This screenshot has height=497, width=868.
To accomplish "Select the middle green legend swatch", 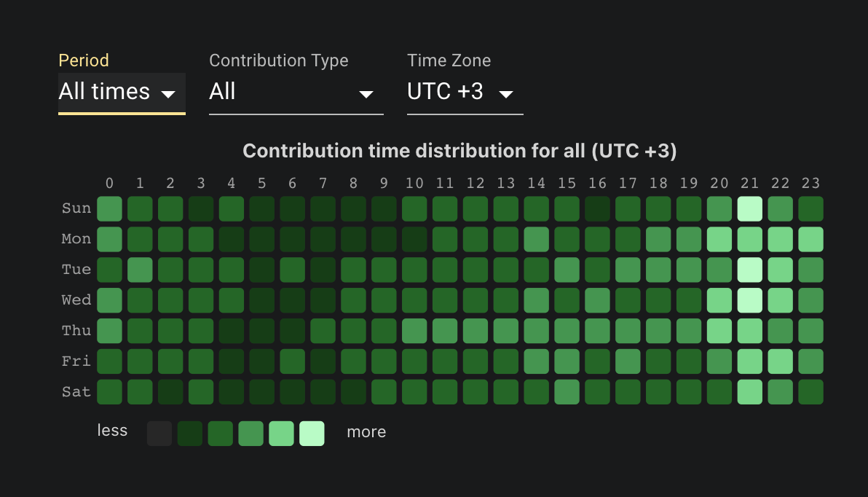I will click(250, 433).
